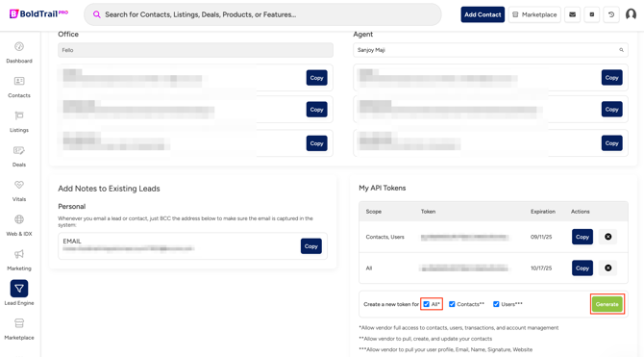Image resolution: width=644 pixels, height=357 pixels.
Task: Toggle the Contacts** scope checkbox
Action: tap(452, 304)
